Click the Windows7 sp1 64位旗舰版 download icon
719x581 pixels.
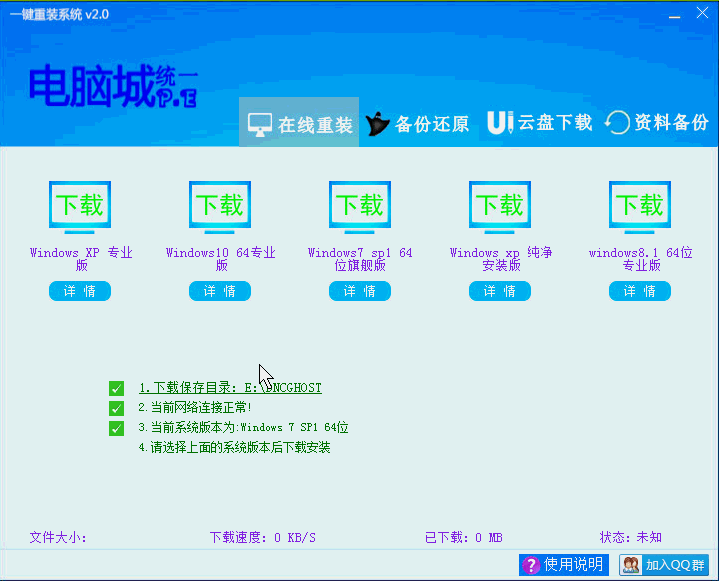(x=360, y=207)
